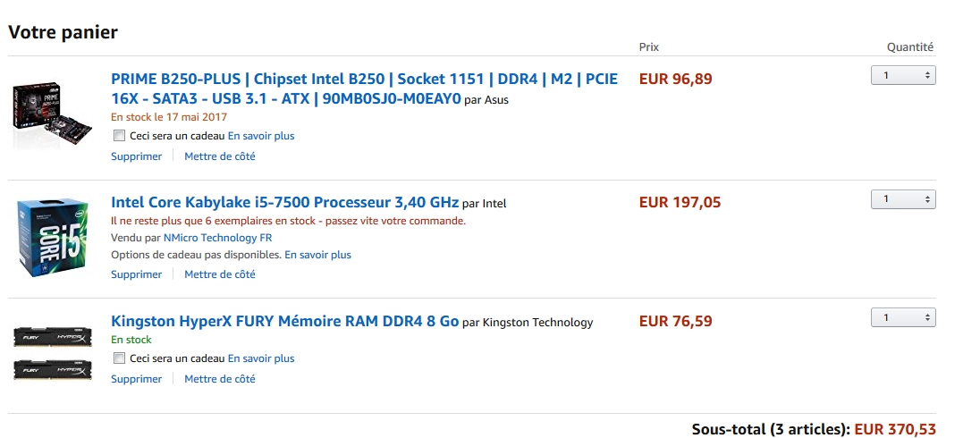Click Supprimer under Kingston HyperX RAM
Image resolution: width=980 pixels, height=438 pixels.
[136, 379]
